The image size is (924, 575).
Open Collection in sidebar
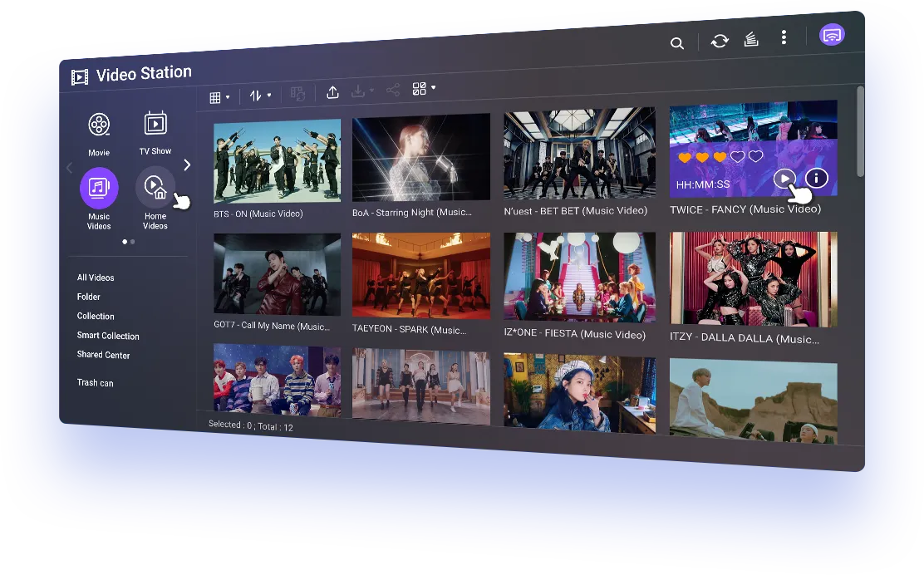pos(96,317)
